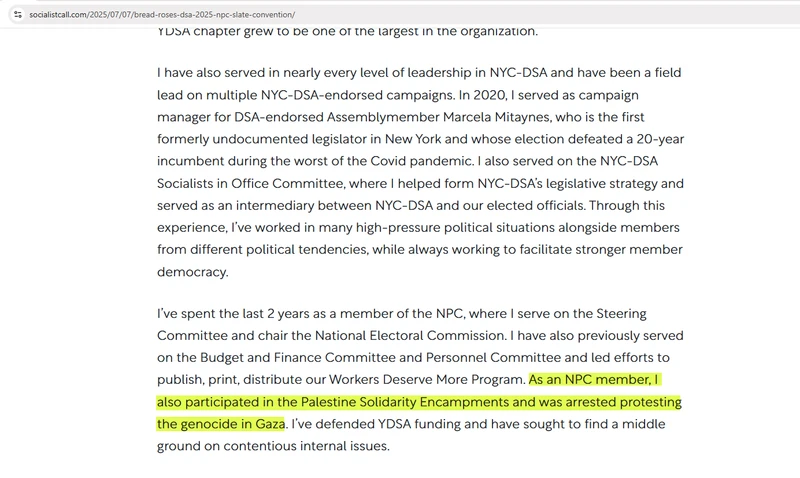Click the site information icon in address bar
The width and height of the screenshot is (800, 478).
pyautogui.click(x=17, y=15)
